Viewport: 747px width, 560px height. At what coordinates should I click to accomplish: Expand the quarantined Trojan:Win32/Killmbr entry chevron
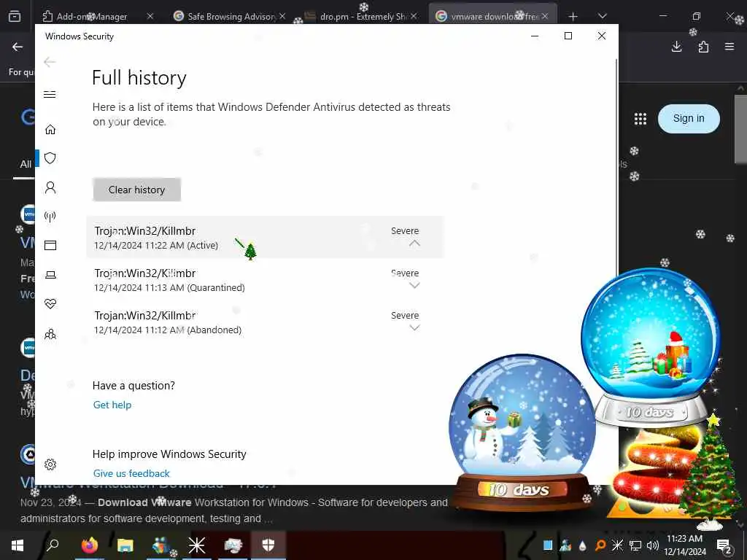click(x=414, y=285)
